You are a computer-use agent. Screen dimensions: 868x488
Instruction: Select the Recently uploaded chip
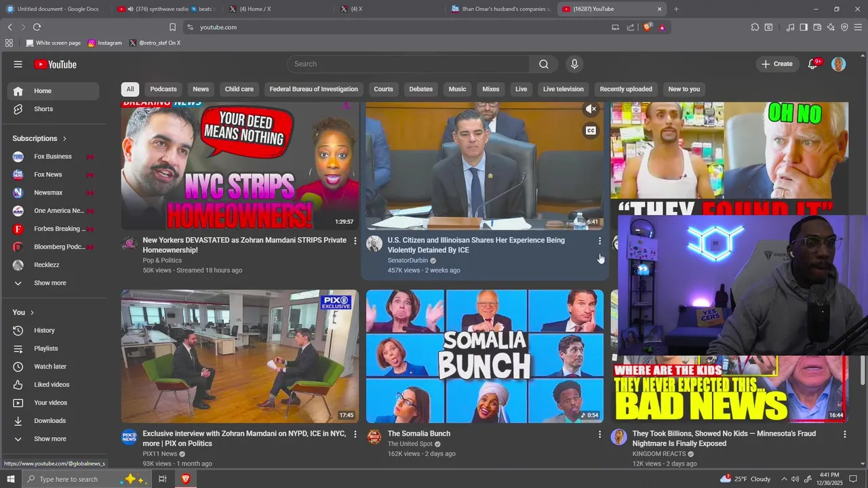626,89
